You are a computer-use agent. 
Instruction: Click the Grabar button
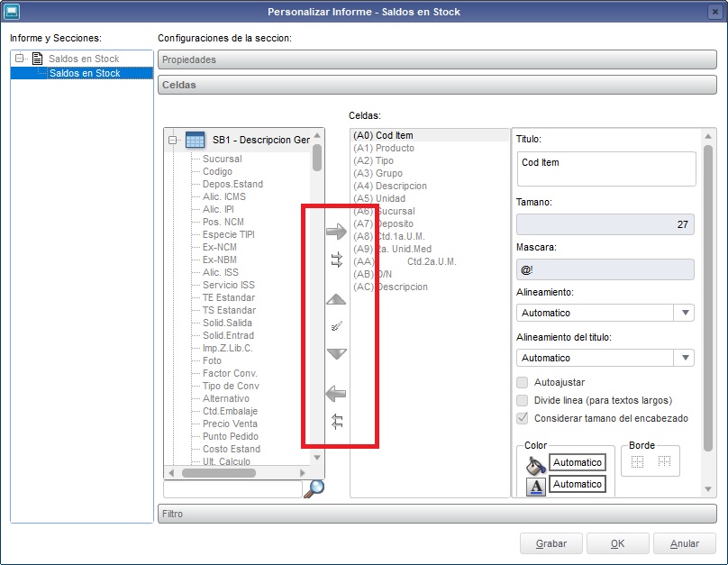click(x=551, y=543)
